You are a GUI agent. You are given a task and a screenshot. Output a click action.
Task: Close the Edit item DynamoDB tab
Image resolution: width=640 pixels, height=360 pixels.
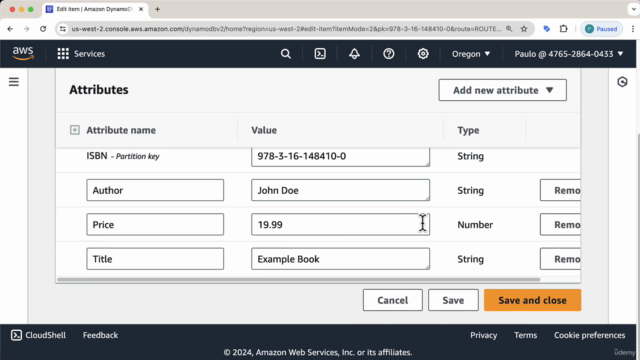tap(141, 9)
